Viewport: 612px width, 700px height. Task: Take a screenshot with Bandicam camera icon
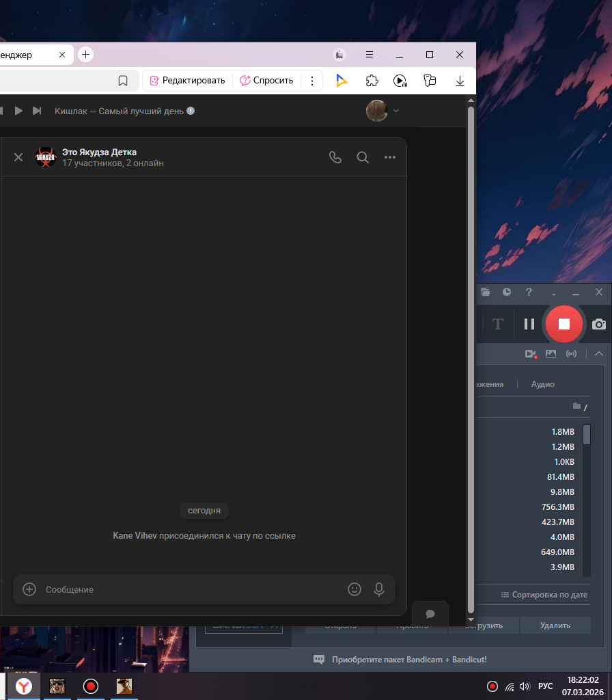[599, 324]
